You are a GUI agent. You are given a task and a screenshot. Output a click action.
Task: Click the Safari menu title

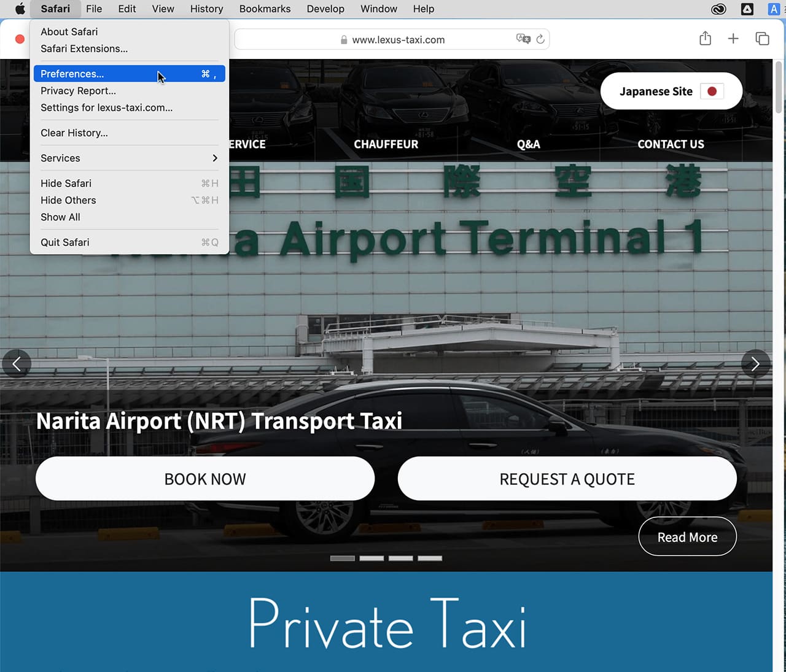pyautogui.click(x=55, y=9)
